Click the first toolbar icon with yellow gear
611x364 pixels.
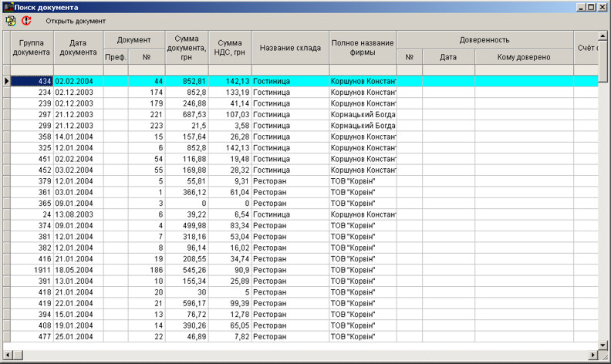point(10,21)
